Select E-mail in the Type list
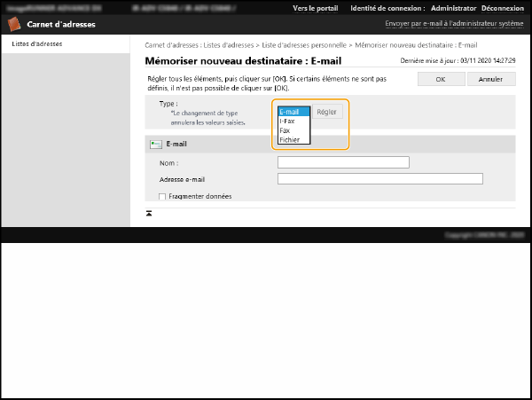The height and width of the screenshot is (400, 532). point(293,112)
